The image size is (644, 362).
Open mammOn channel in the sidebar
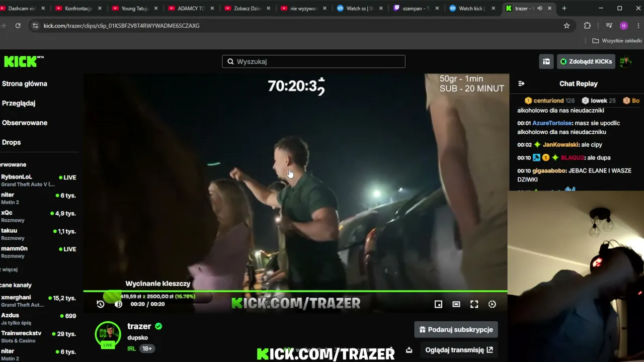(x=39, y=252)
